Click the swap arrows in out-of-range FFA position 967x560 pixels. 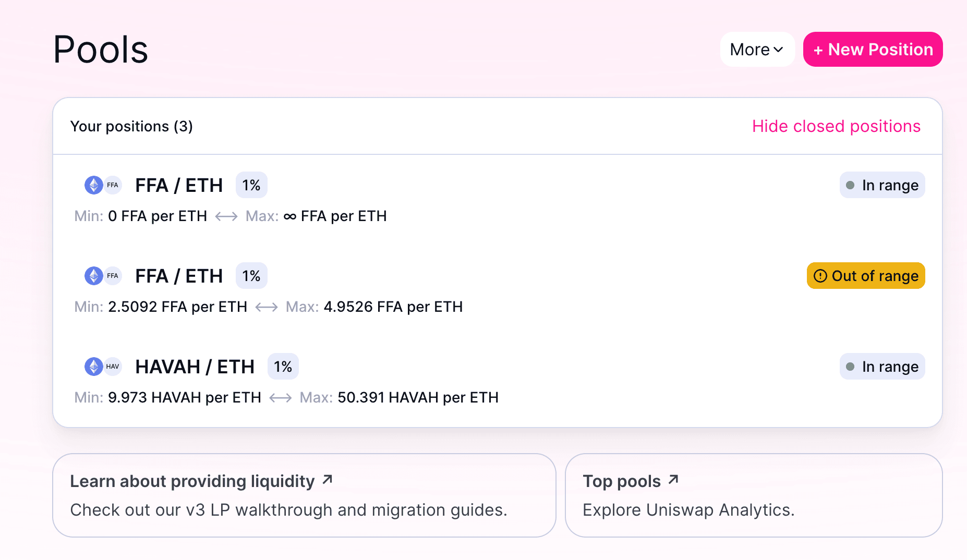point(267,307)
